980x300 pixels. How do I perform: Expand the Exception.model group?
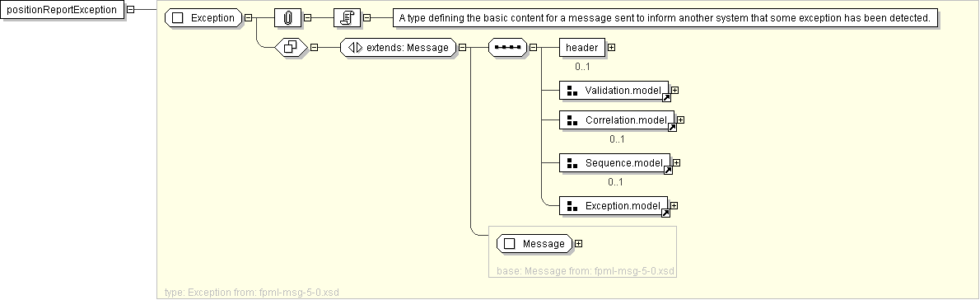click(674, 205)
